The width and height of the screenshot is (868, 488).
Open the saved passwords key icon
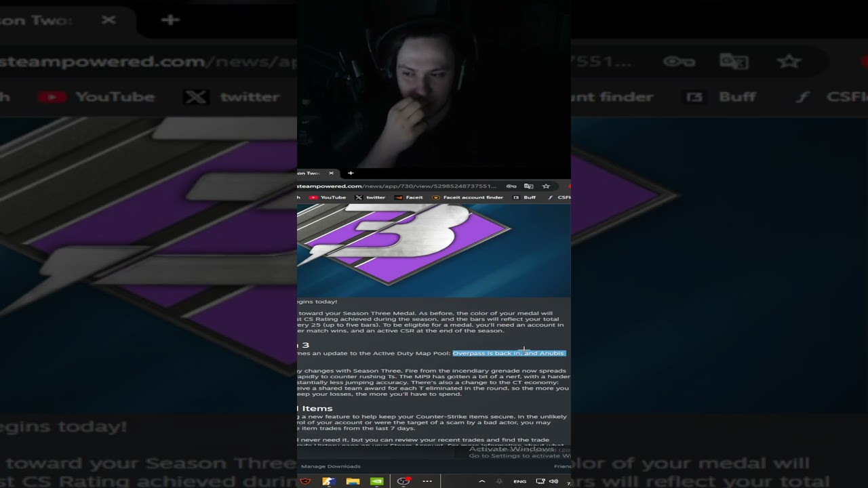(x=511, y=186)
